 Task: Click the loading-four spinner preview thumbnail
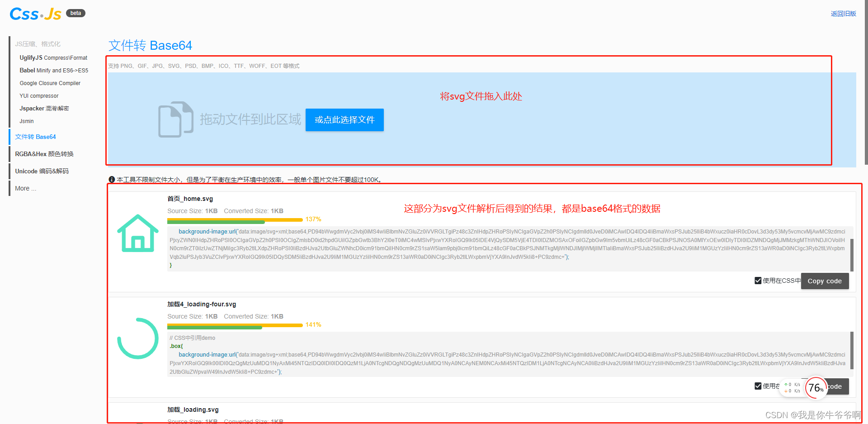138,338
